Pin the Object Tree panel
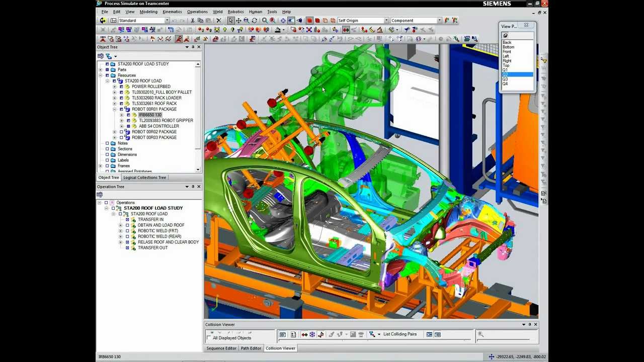The height and width of the screenshot is (362, 644). (193, 47)
